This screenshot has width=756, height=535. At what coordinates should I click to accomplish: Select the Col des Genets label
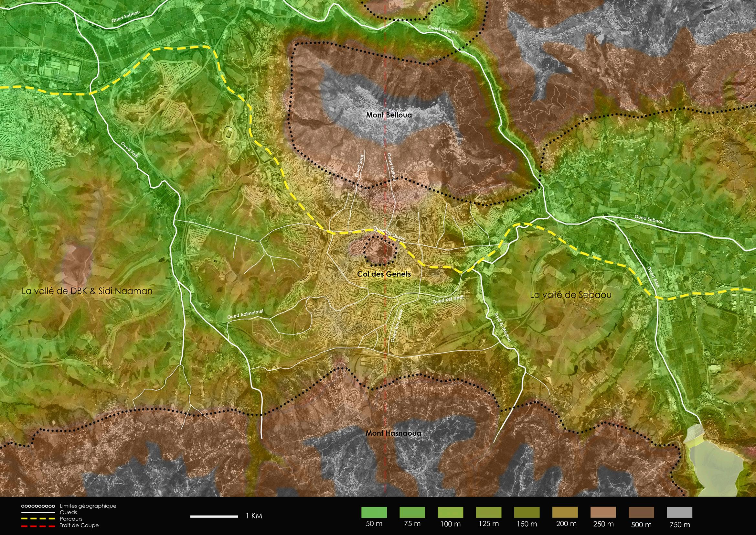pyautogui.click(x=384, y=274)
